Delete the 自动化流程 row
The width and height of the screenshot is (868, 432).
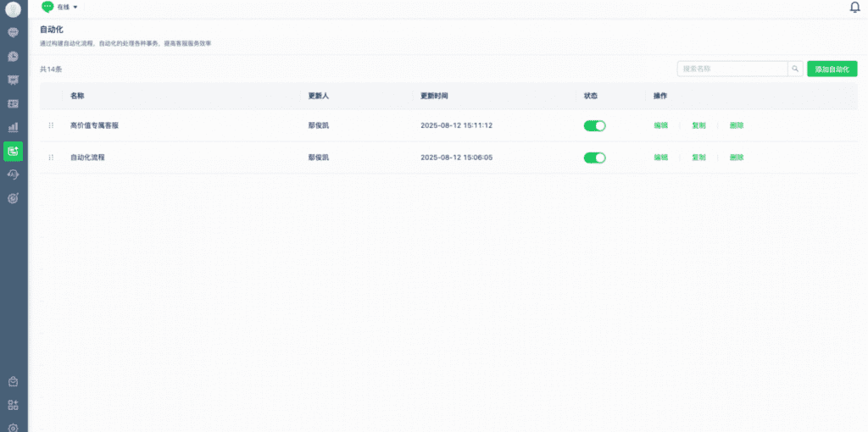(737, 158)
